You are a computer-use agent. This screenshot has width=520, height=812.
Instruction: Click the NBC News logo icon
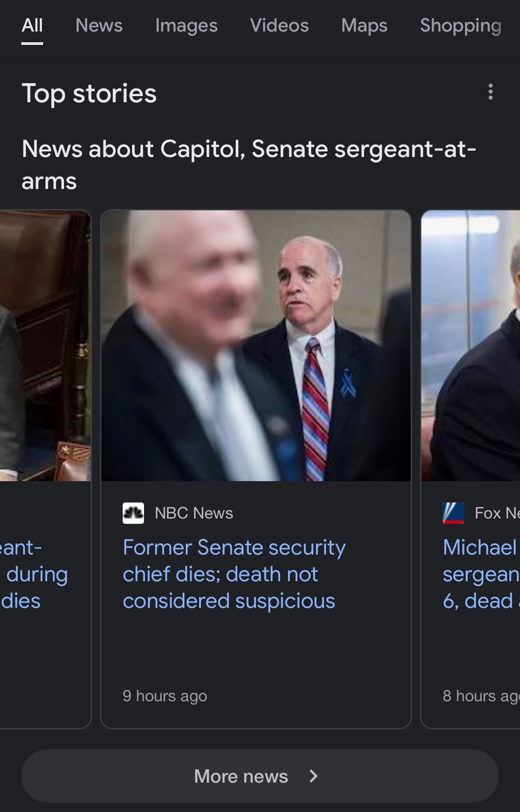(x=133, y=513)
